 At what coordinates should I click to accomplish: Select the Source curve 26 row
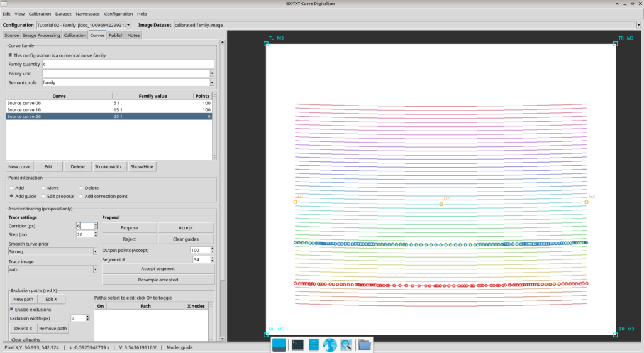(x=109, y=116)
